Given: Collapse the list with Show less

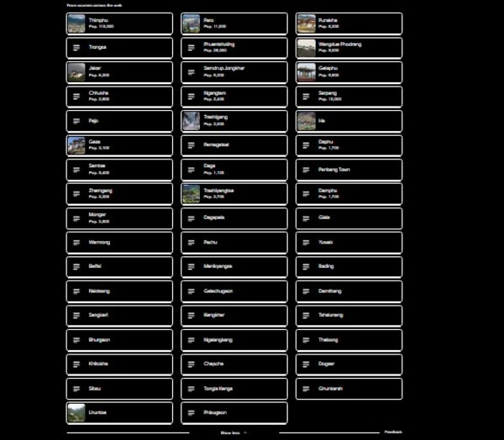Looking at the screenshot, I should [x=233, y=432].
